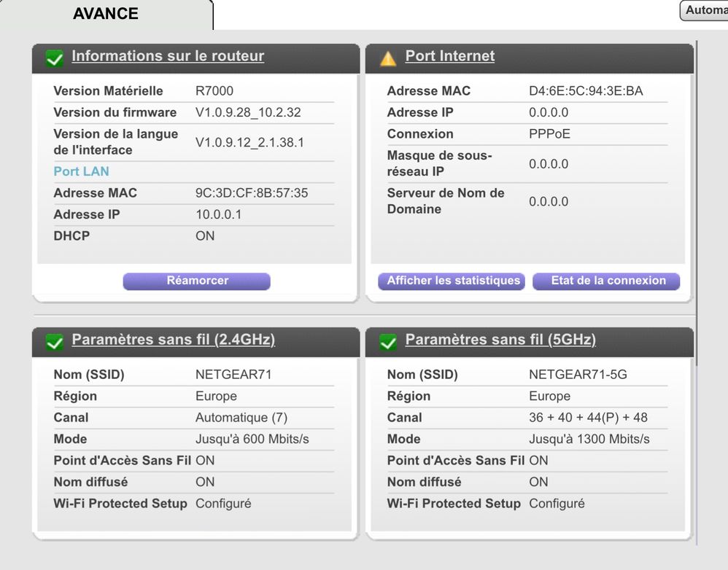Select LAN MAC address 9C:3D:CF:8B:57:35
The height and width of the screenshot is (570, 728).
251,193
